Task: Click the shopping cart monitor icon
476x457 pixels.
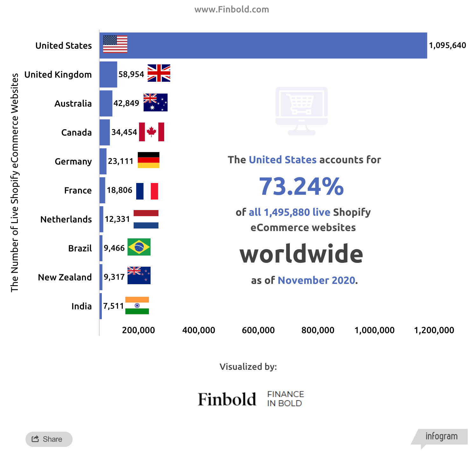Action: click(302, 111)
